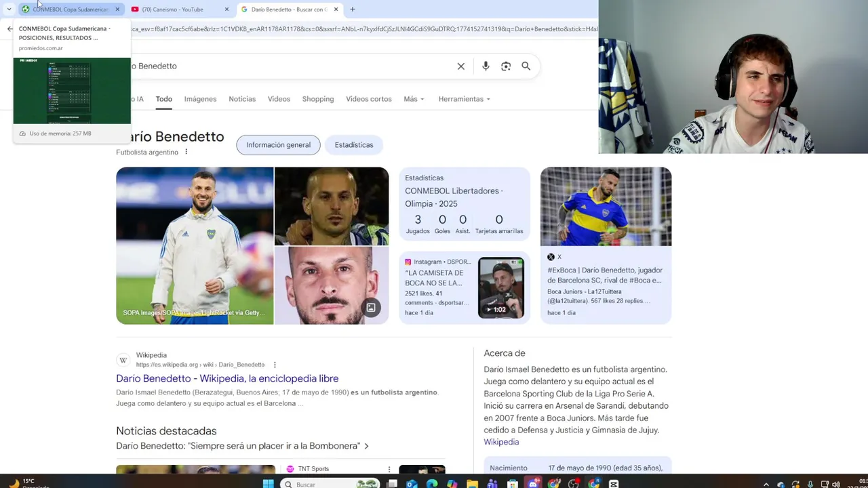Switch to the Todo results tab

164,99
